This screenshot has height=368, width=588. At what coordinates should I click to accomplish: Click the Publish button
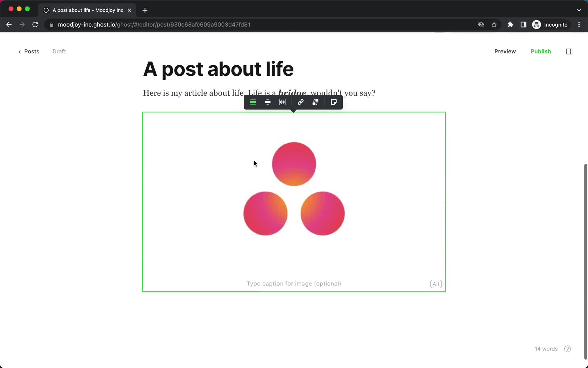click(541, 51)
